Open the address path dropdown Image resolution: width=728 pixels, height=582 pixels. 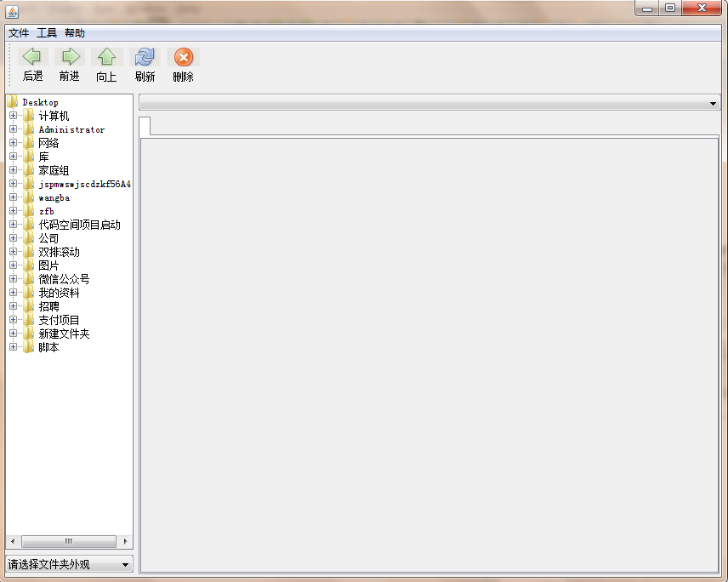713,103
